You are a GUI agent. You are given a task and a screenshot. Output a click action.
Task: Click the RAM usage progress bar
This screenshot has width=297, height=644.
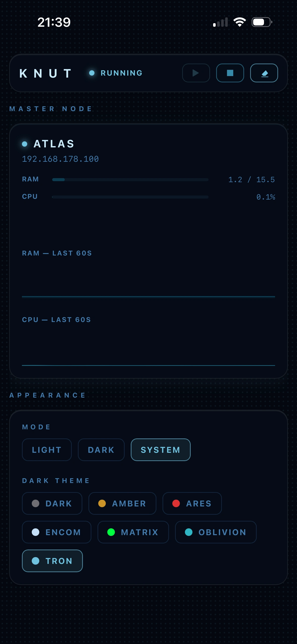coord(130,179)
